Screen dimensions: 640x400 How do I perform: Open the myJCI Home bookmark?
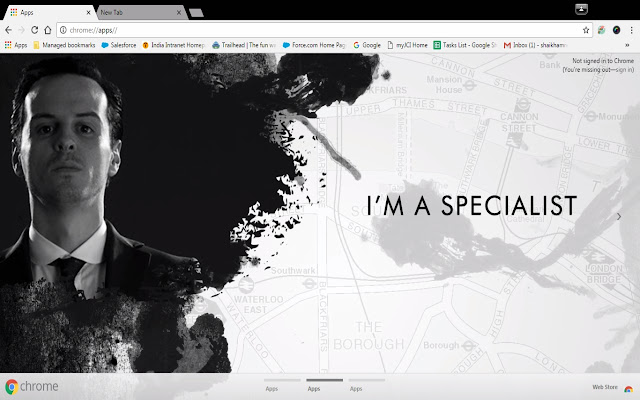pos(407,45)
